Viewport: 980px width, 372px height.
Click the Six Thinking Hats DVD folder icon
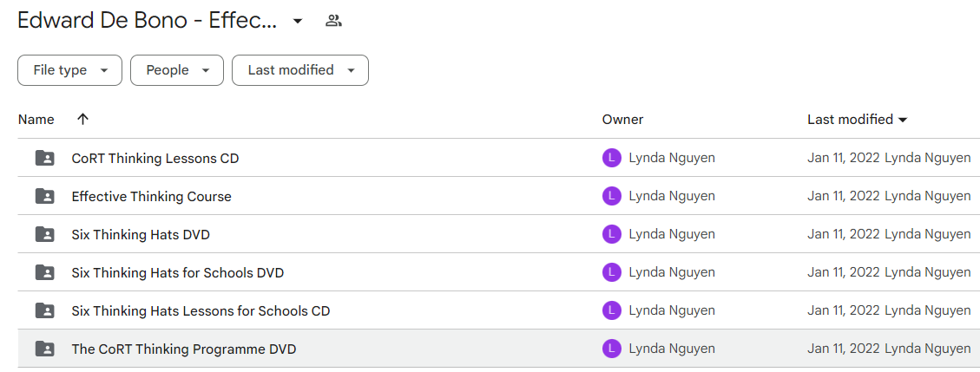pyautogui.click(x=44, y=235)
